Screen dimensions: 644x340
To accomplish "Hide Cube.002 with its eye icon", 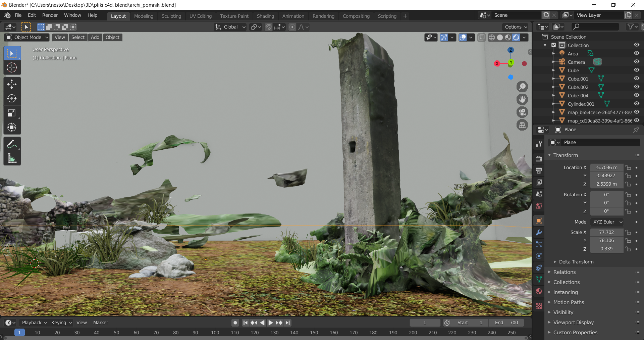I will pyautogui.click(x=636, y=87).
